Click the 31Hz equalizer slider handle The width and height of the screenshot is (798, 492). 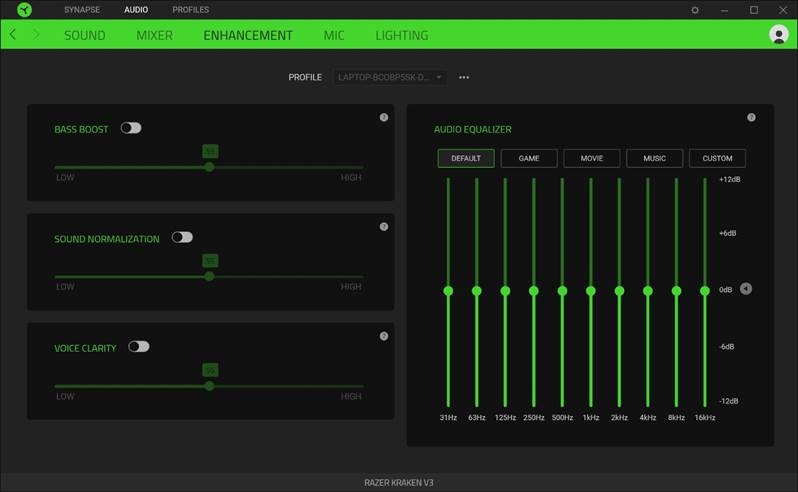(x=448, y=291)
